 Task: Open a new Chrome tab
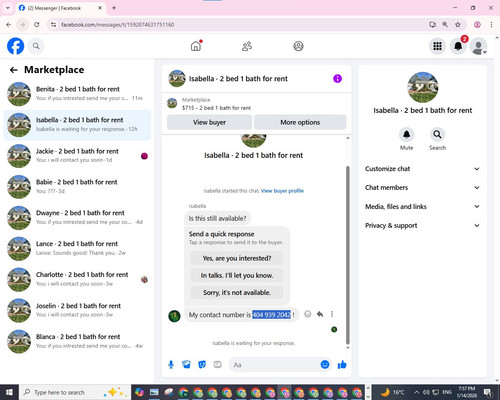[x=114, y=8]
